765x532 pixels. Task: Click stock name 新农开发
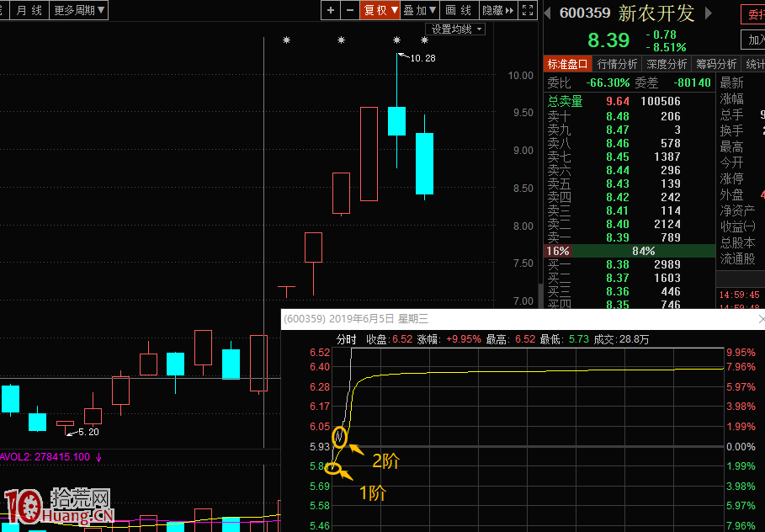[656, 13]
